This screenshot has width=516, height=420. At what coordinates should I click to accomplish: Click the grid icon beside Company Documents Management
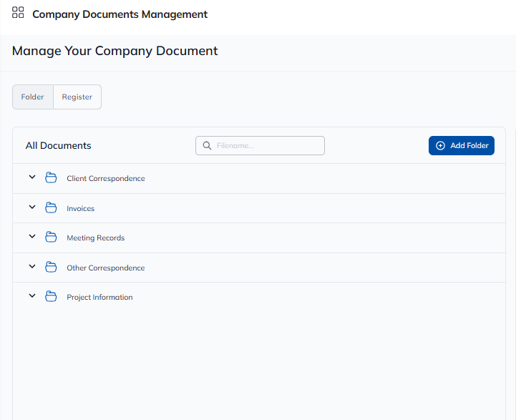[x=18, y=13]
